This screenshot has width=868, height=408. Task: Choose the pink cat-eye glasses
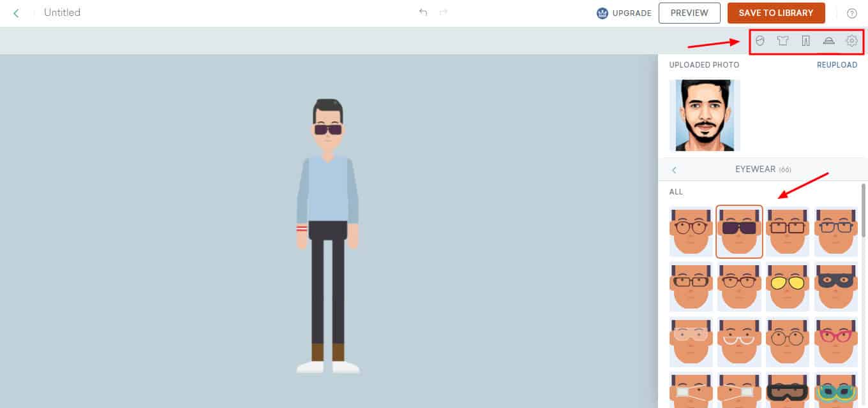pos(835,341)
